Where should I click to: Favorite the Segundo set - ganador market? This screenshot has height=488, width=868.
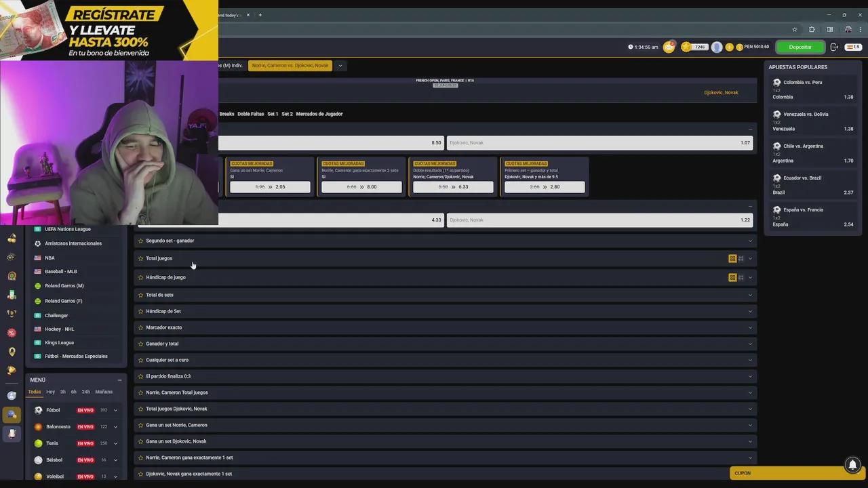coord(140,241)
